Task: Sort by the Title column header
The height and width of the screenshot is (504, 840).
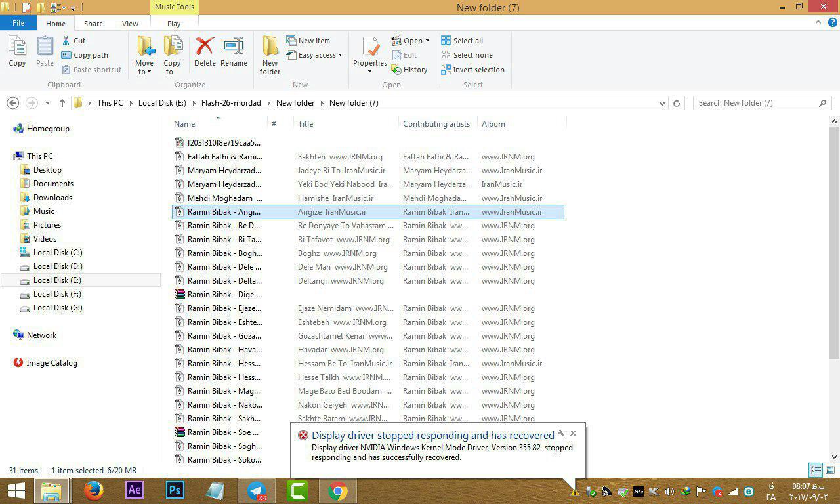Action: [305, 124]
